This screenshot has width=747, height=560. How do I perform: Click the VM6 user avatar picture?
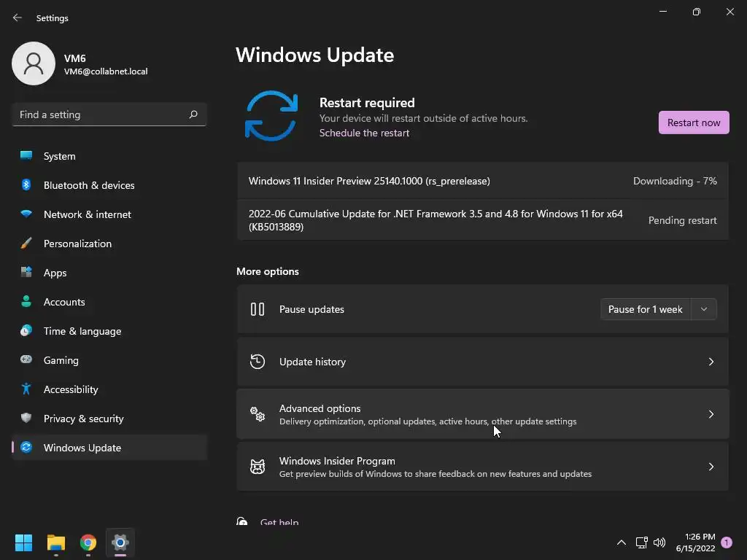[x=34, y=63]
